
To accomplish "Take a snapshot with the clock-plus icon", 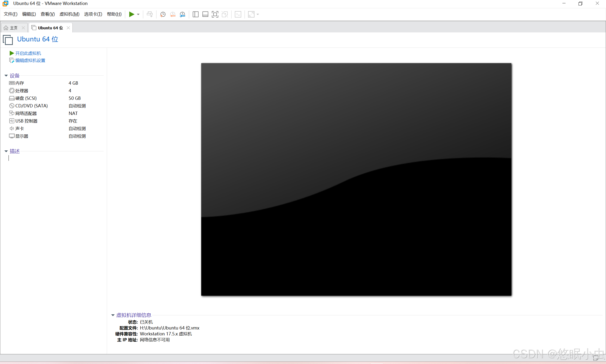I will pos(163,14).
